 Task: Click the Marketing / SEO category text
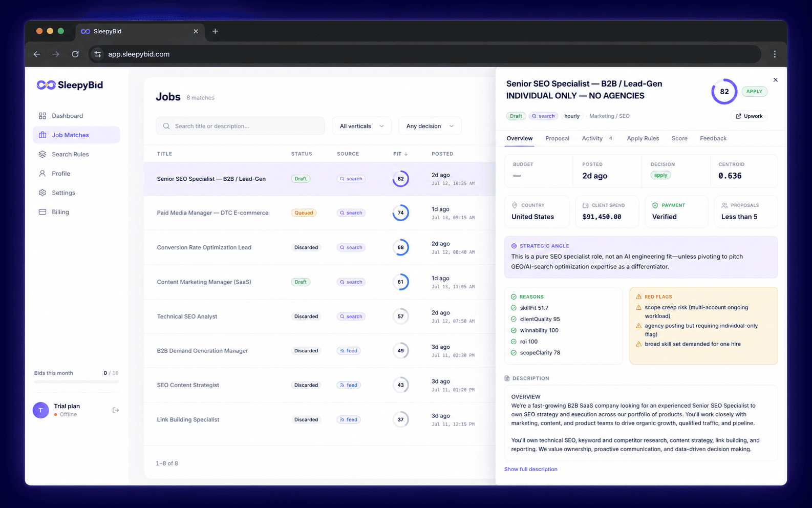point(609,116)
